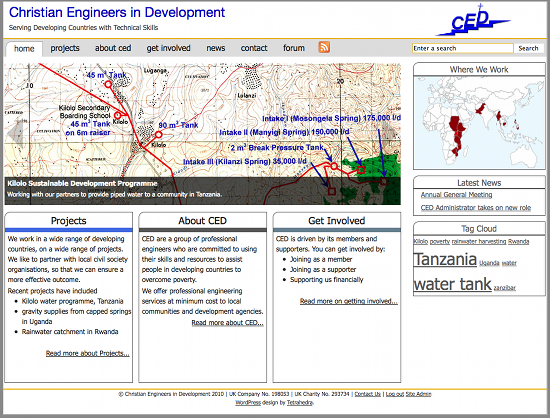Image resolution: width=550 pixels, height=418 pixels.
Task: Click 'Read more about CED...'
Action: coord(227,323)
